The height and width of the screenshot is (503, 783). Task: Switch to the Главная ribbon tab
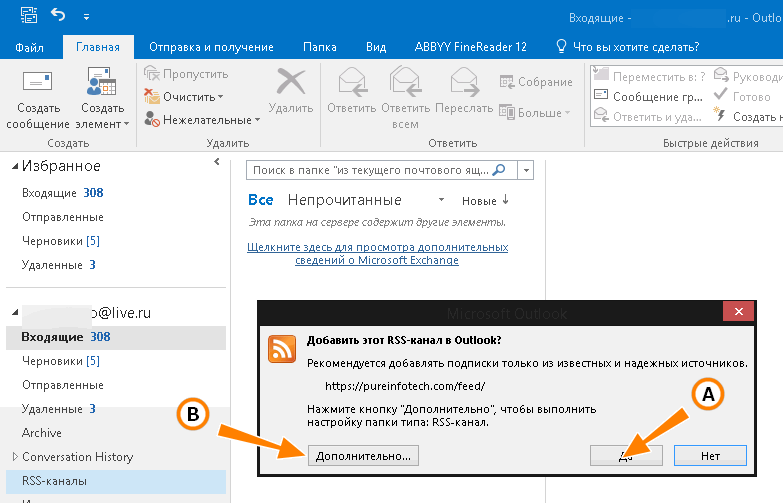[x=98, y=47]
